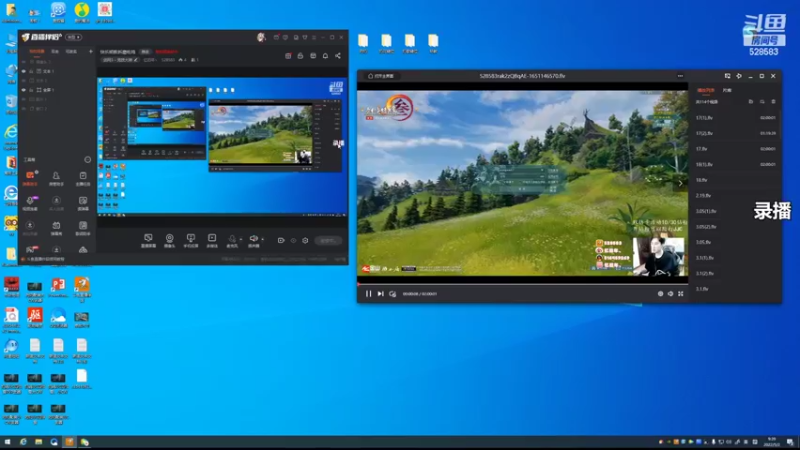800x450 pixels.
Task: Click the mini-mode icon in player title bar
Action: (727, 76)
